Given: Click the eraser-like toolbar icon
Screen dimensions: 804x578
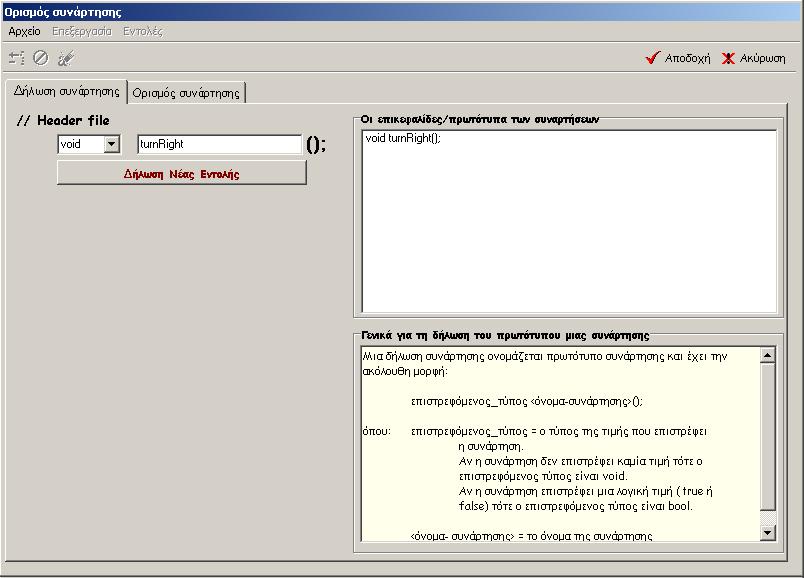Looking at the screenshot, I should pyautogui.click(x=66, y=58).
